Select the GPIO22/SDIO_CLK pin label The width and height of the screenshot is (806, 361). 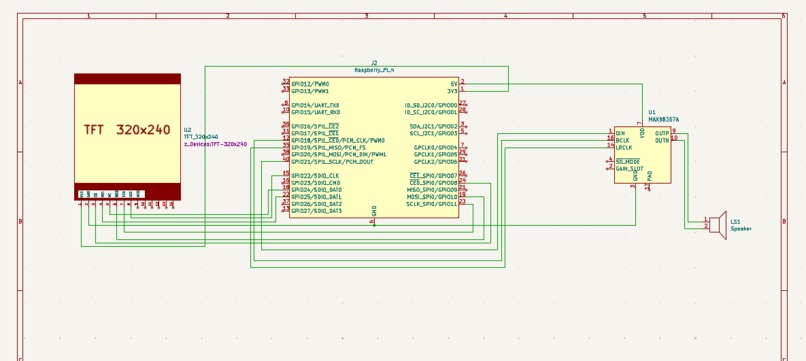click(x=315, y=176)
